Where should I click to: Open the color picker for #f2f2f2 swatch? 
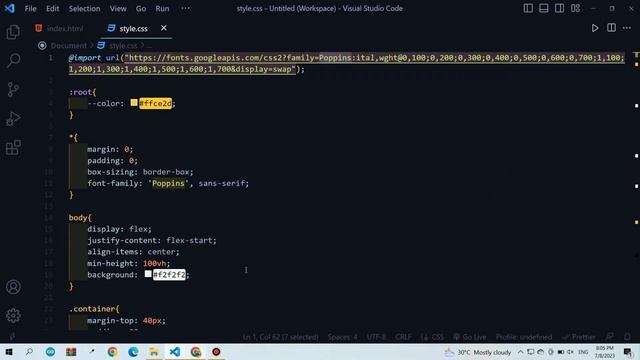pos(148,274)
